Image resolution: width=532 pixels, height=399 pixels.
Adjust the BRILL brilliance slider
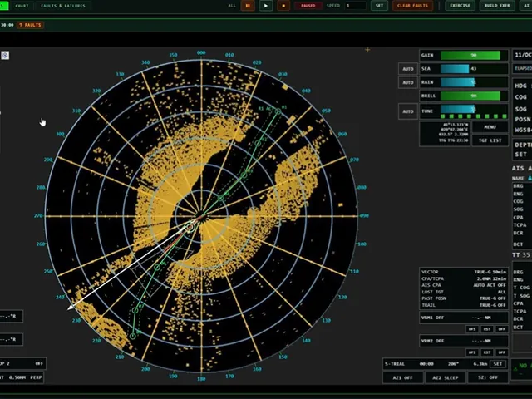[x=474, y=96]
